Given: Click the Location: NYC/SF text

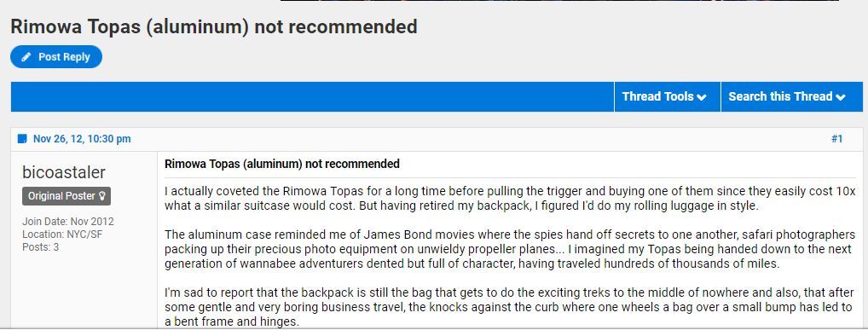Looking at the screenshot, I should pos(62,234).
